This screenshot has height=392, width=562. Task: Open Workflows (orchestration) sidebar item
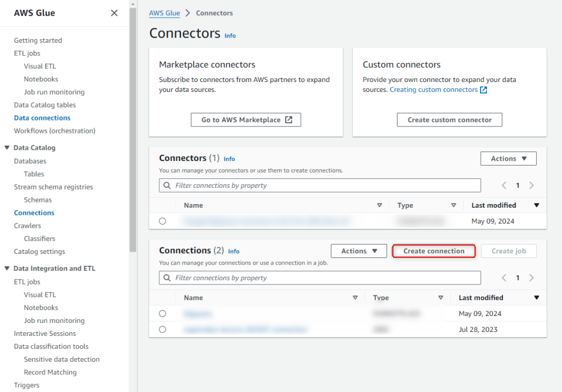pos(55,131)
